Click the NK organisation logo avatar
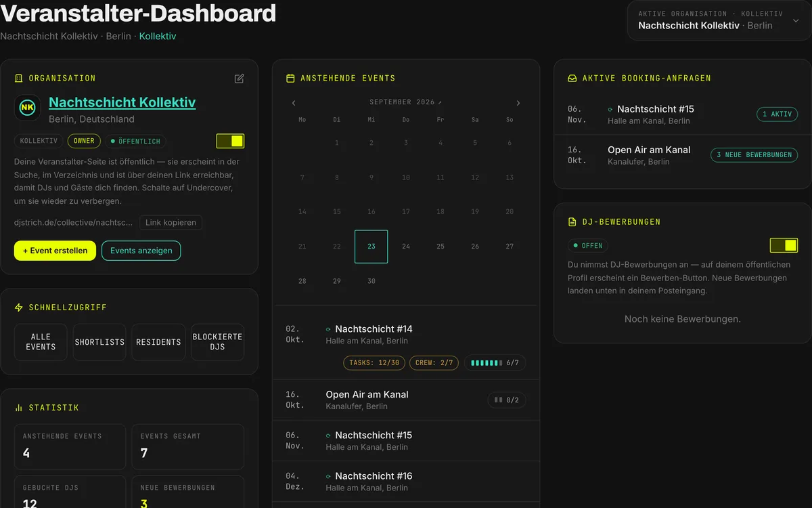 click(x=27, y=108)
